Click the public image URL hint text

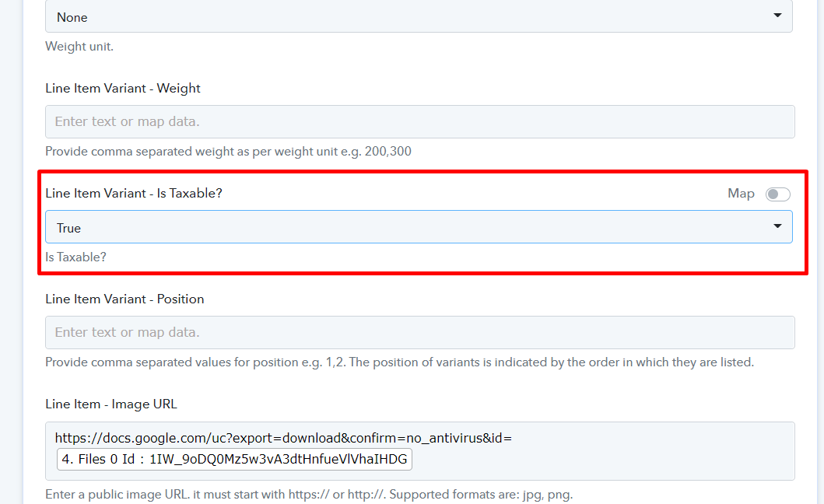click(309, 495)
